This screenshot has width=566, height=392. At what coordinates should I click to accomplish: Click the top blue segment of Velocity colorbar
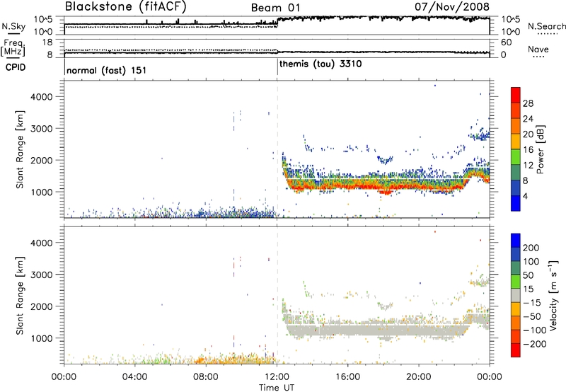point(516,241)
